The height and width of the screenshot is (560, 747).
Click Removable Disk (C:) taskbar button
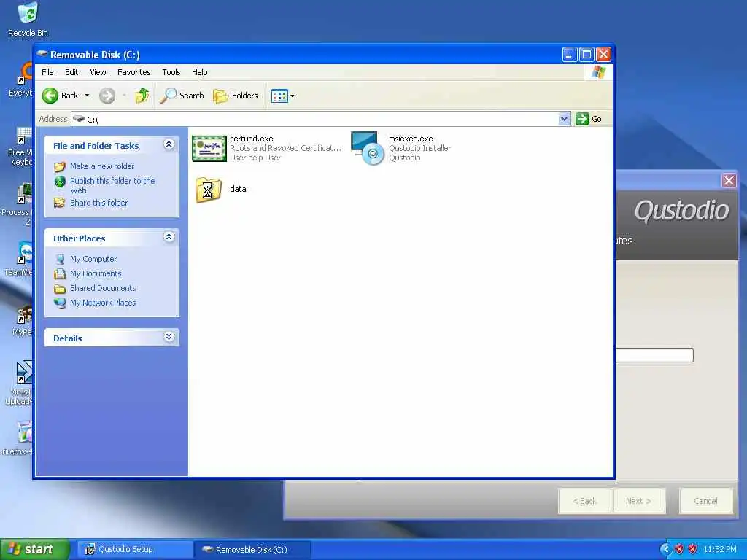tap(252, 550)
